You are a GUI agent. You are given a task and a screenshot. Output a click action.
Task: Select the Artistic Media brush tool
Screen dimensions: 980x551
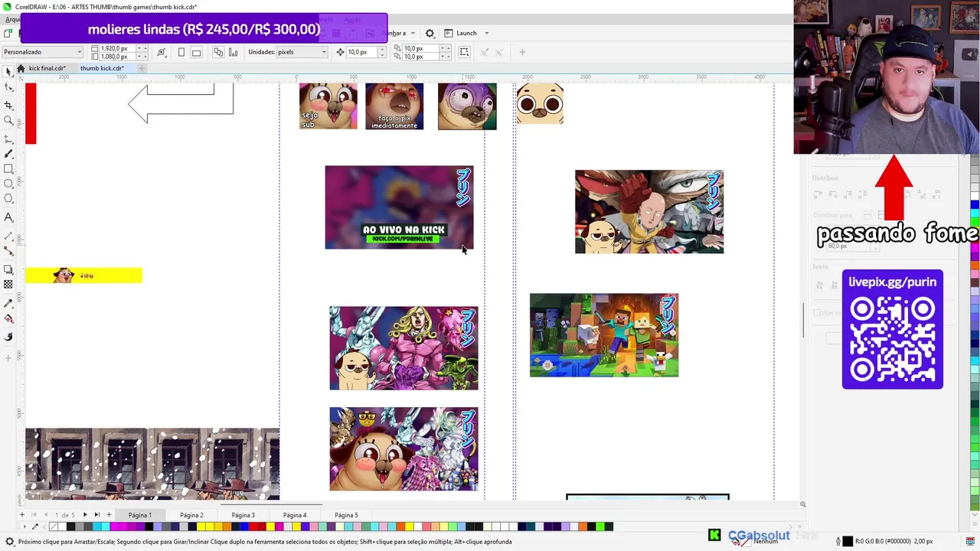tap(8, 154)
